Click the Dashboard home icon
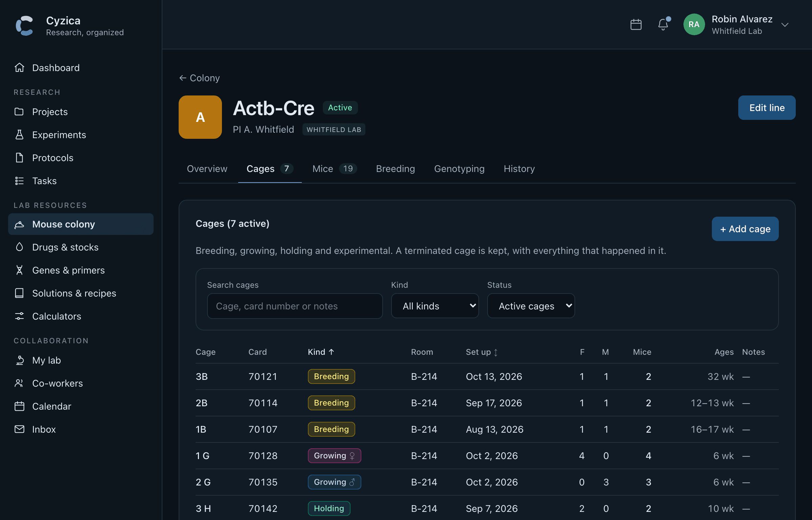Image resolution: width=812 pixels, height=520 pixels. (x=20, y=68)
